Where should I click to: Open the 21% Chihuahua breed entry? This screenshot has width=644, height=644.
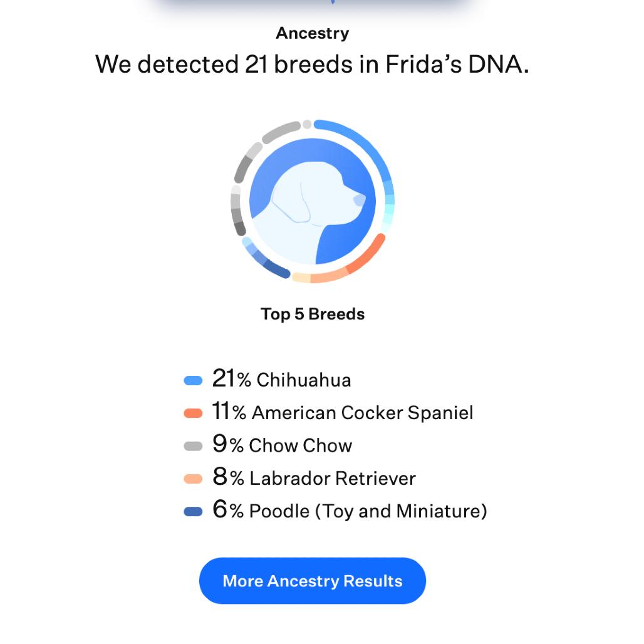tap(282, 380)
